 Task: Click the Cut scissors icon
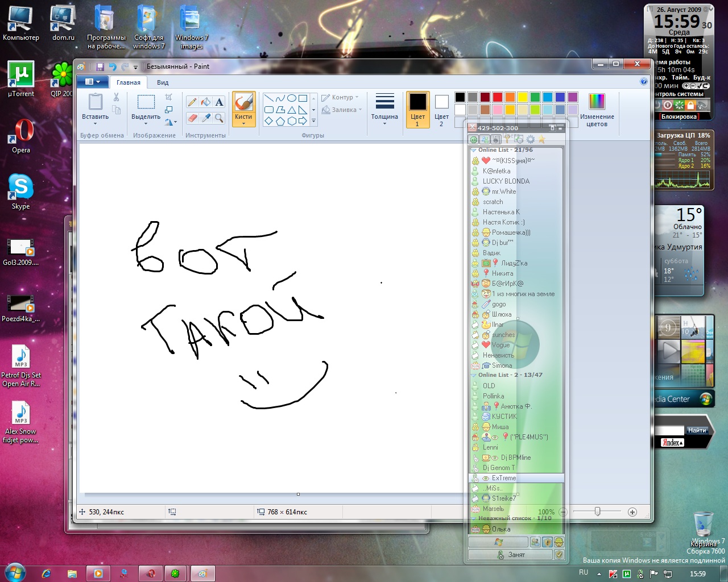point(116,97)
